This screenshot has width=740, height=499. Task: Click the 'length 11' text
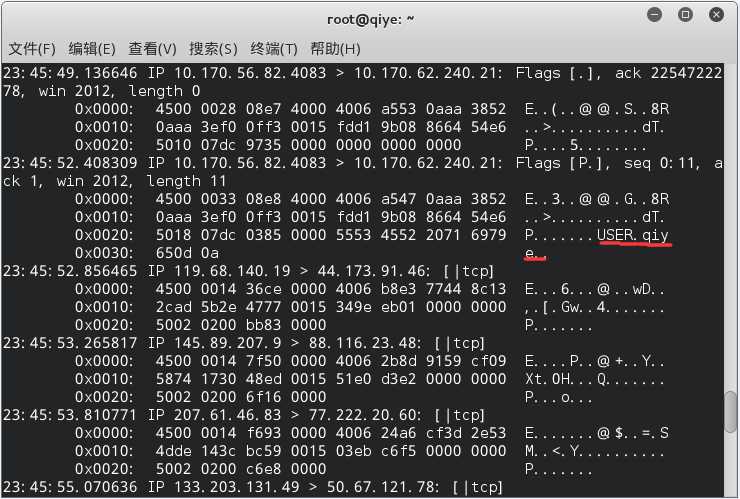(x=186, y=181)
